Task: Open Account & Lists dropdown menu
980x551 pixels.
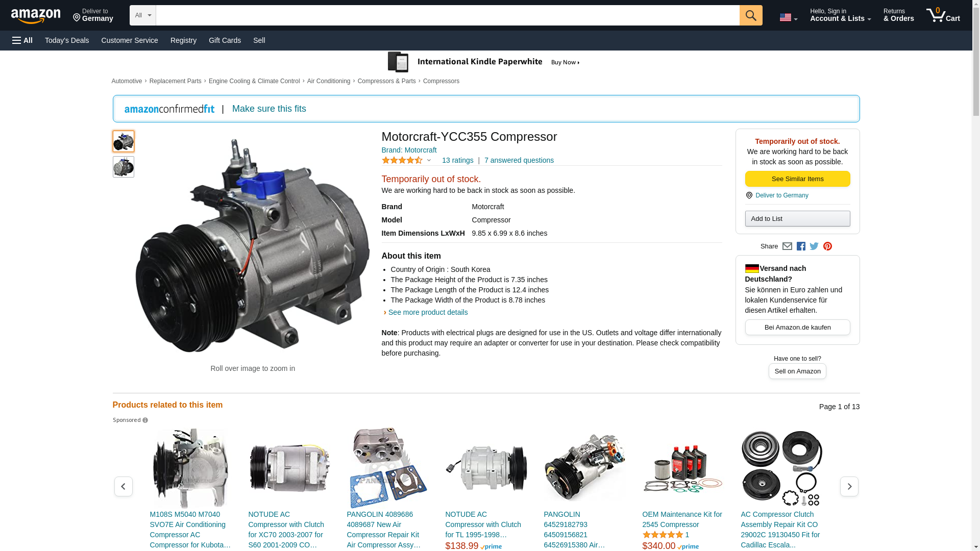Action: point(840,15)
